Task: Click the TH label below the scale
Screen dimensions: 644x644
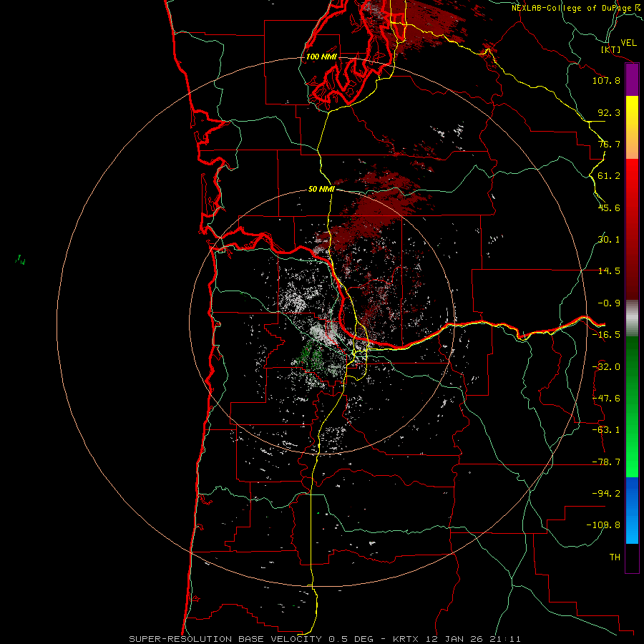Action: click(x=615, y=557)
